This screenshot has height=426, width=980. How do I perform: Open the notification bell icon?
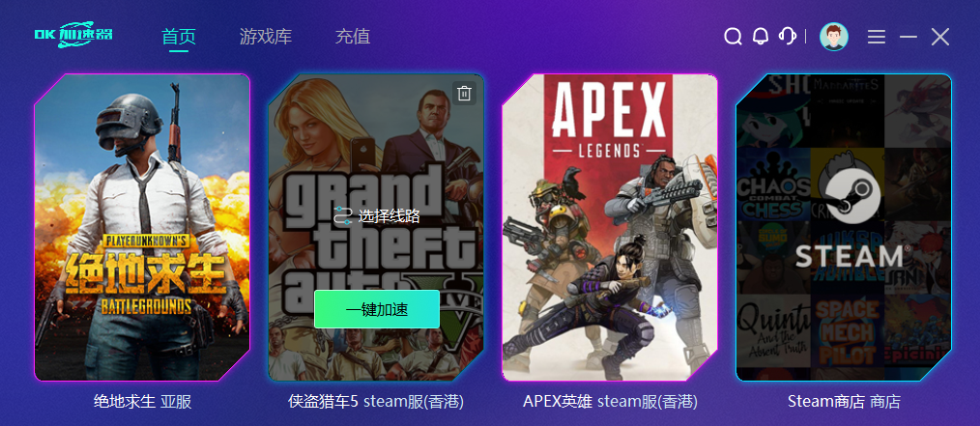tap(760, 37)
